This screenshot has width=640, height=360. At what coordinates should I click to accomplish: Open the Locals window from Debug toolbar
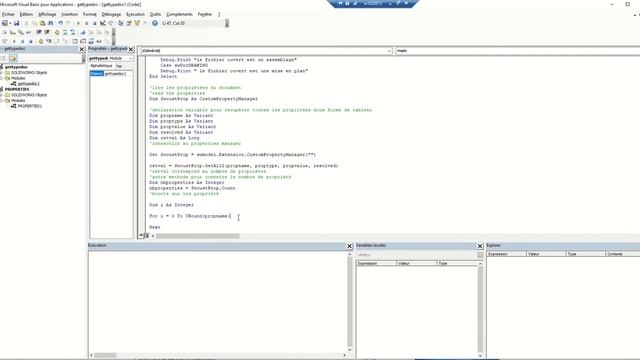pos(75,41)
